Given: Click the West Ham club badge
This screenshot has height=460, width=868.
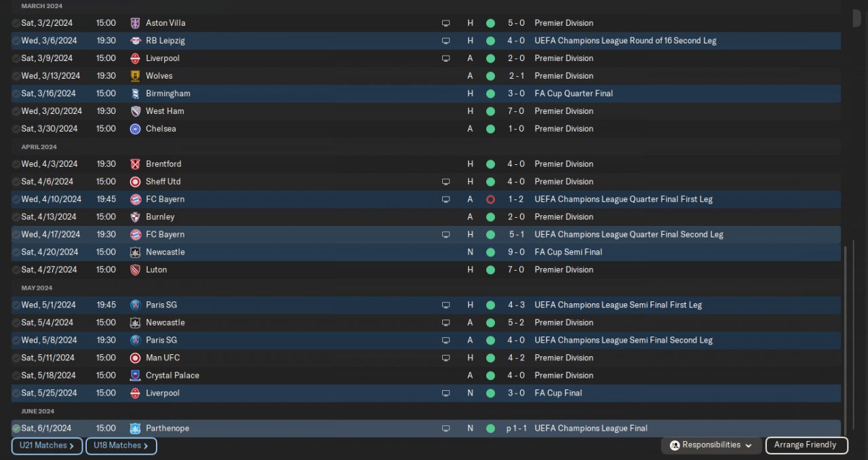Looking at the screenshot, I should click(136, 111).
